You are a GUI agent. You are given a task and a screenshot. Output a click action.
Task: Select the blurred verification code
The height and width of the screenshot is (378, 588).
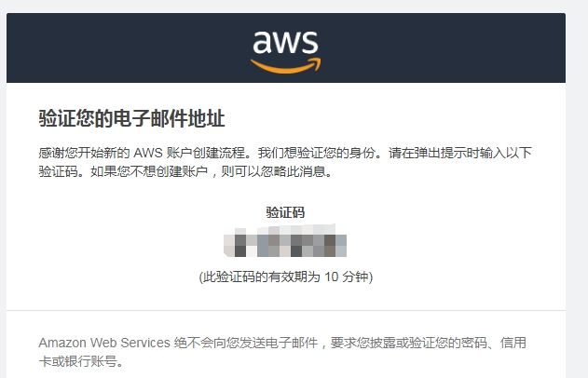(285, 240)
